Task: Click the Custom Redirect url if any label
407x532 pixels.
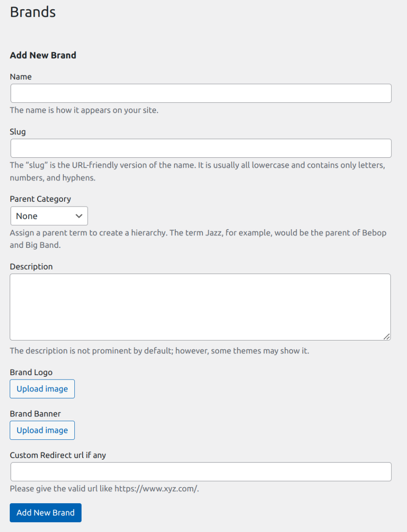Action: (x=58, y=455)
